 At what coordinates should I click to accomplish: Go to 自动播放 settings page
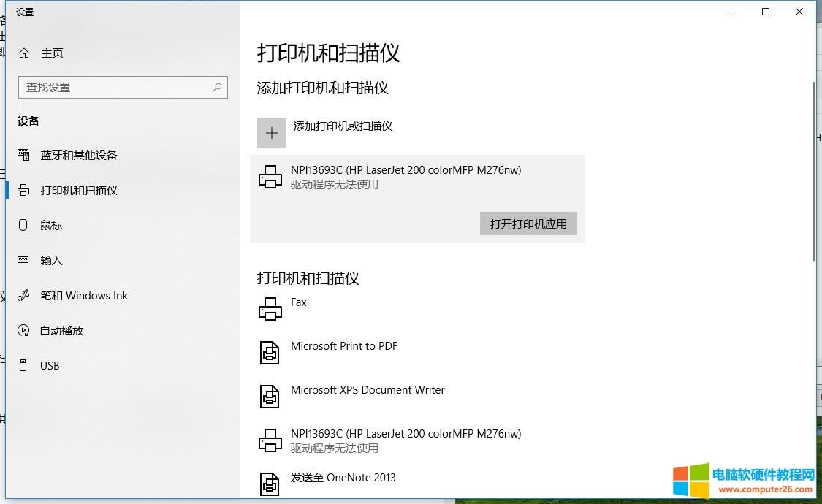[x=62, y=331]
